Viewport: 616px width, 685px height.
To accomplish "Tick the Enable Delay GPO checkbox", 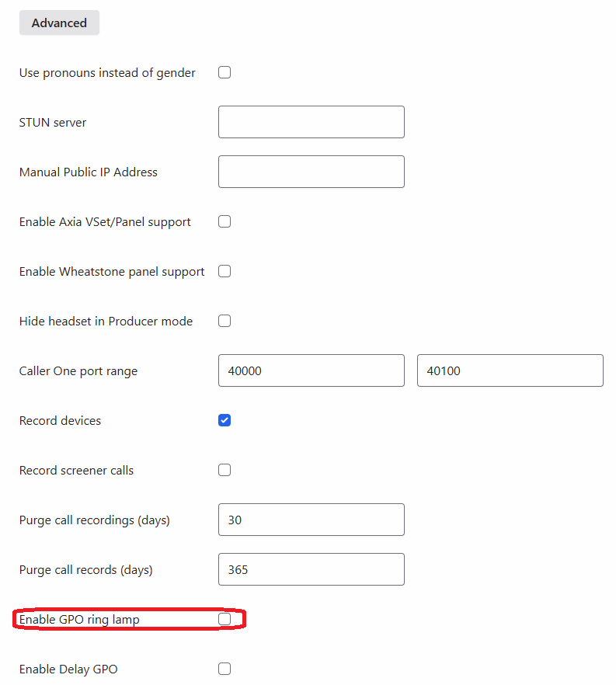I will 224,669.
